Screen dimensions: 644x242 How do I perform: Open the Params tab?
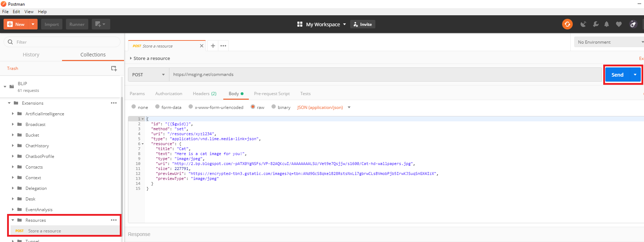137,94
